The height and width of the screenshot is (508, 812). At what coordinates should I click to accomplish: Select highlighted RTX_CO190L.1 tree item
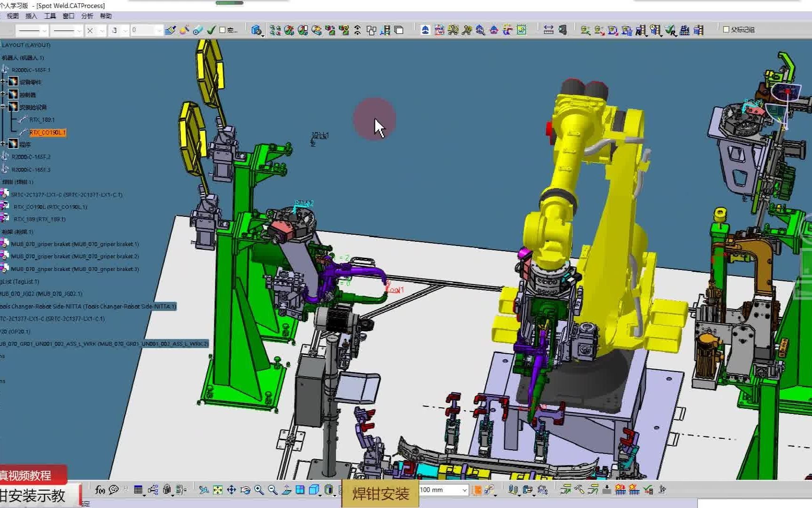point(47,133)
